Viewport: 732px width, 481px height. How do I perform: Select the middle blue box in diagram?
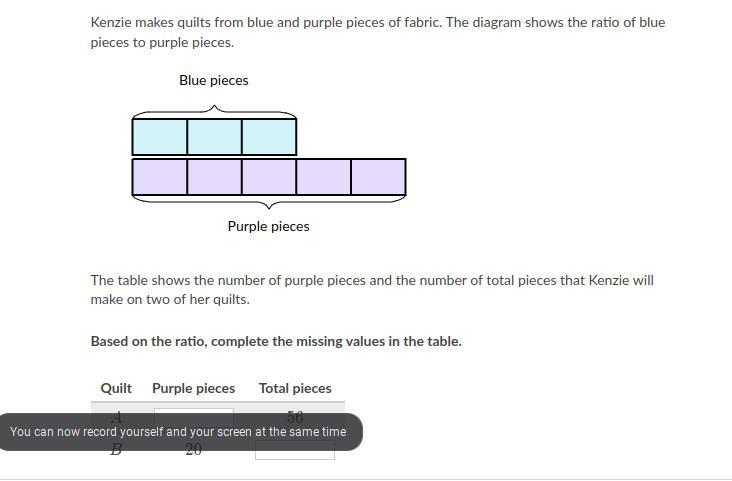click(x=214, y=136)
